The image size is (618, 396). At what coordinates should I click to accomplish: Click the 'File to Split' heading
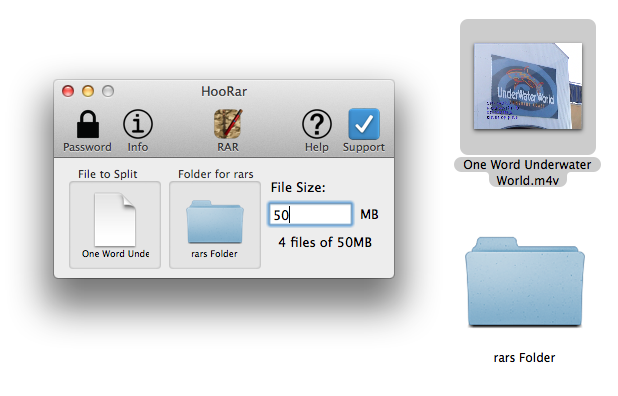coord(108,174)
